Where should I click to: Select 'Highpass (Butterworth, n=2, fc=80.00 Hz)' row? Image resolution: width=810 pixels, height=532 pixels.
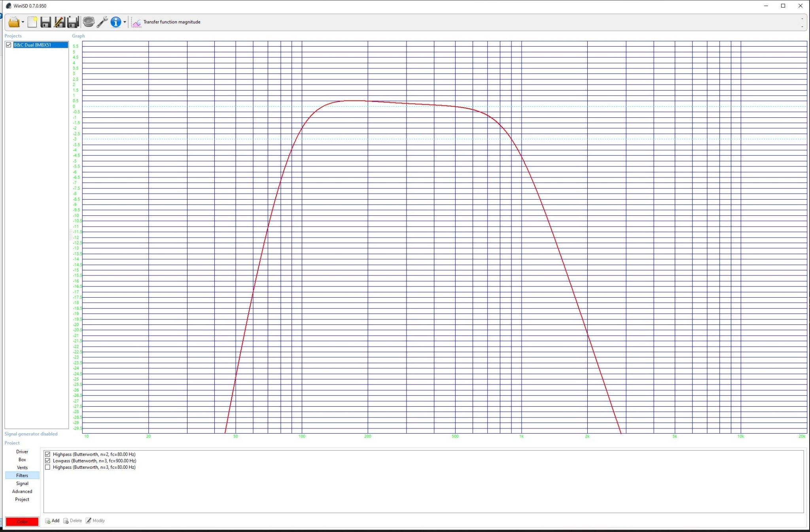coord(94,455)
